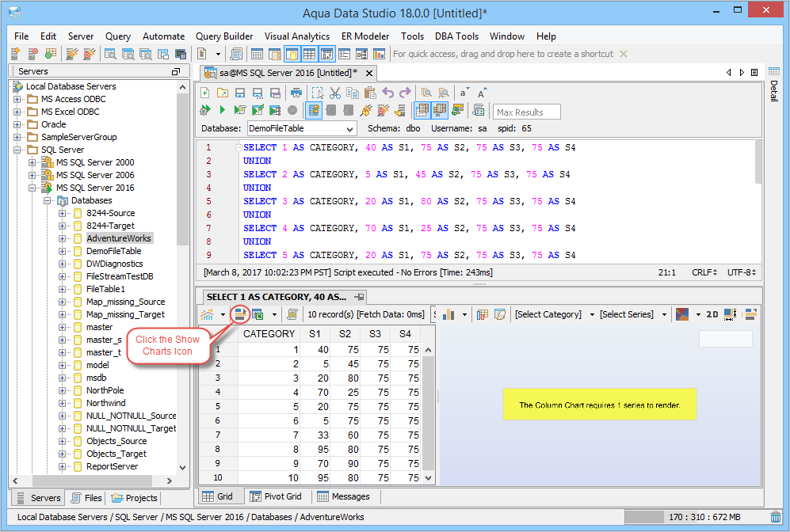The image size is (790, 532).
Task: Click the Show Charts icon circled in red
Action: [240, 314]
